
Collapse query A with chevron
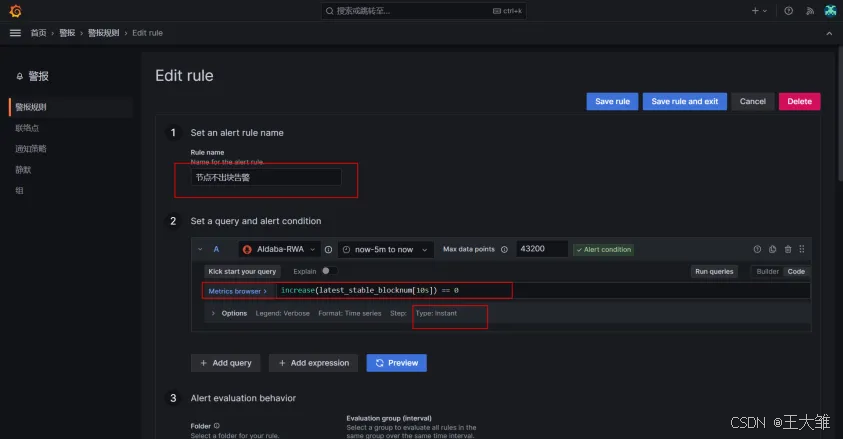coord(200,249)
